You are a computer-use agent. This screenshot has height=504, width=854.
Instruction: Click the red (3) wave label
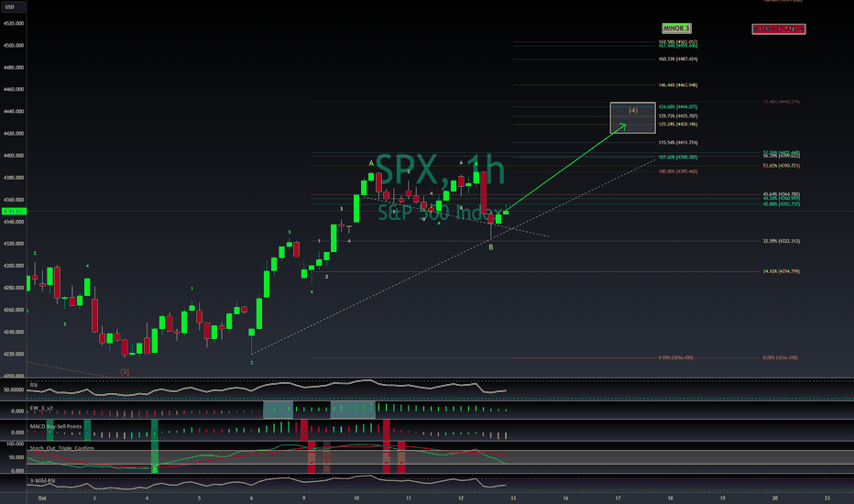coord(125,372)
